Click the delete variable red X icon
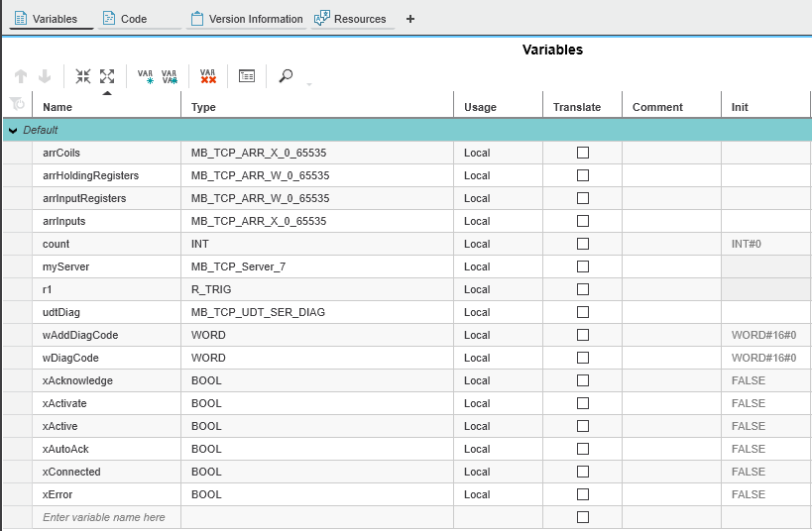The image size is (812, 531). [208, 76]
